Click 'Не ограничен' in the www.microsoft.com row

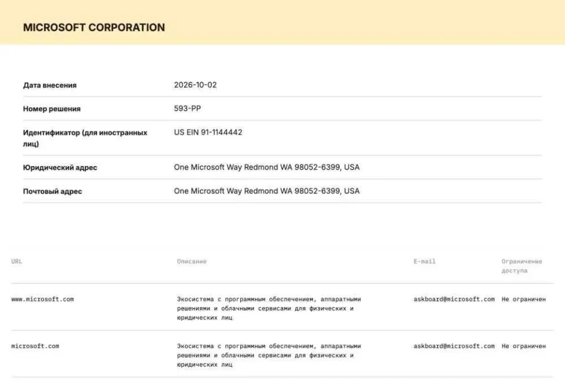524,299
